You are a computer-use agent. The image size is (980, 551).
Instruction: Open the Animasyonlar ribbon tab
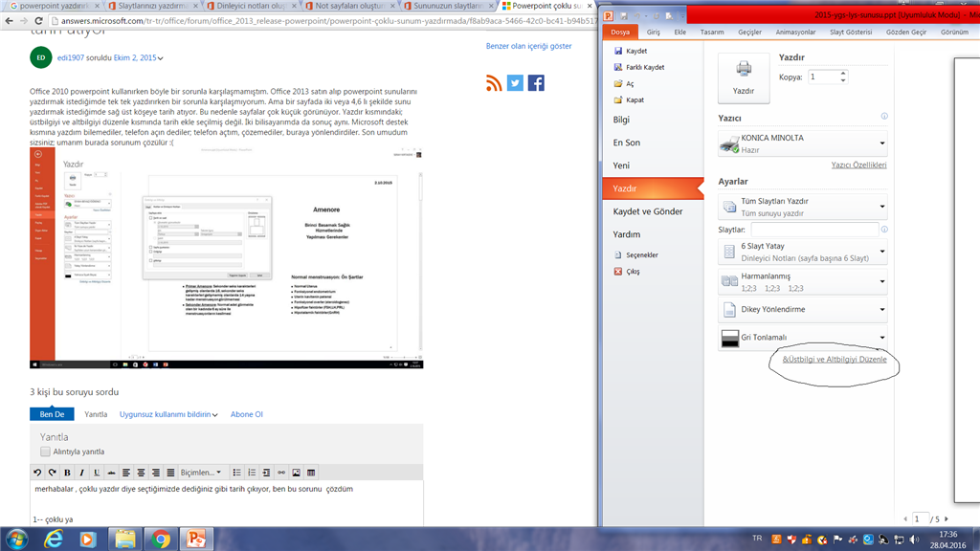795,32
